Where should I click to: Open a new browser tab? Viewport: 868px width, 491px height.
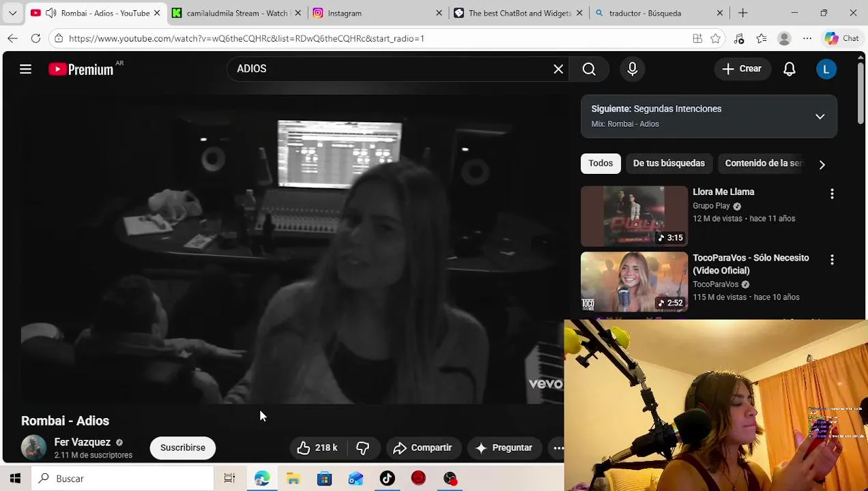click(743, 13)
